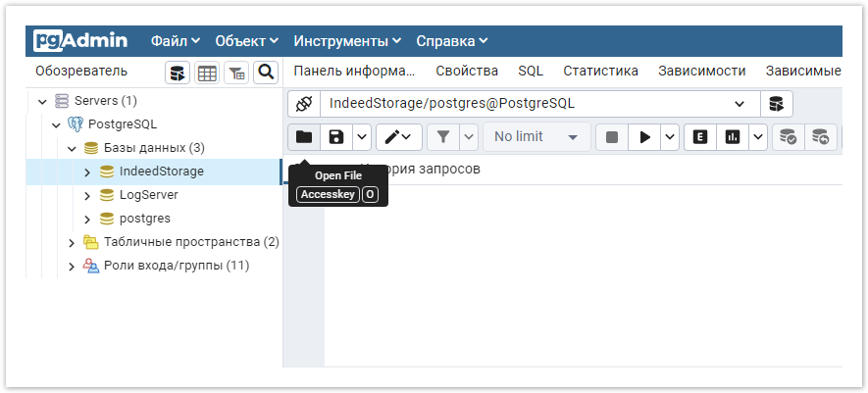
Task: Click the Save File floppy icon
Action: (336, 137)
